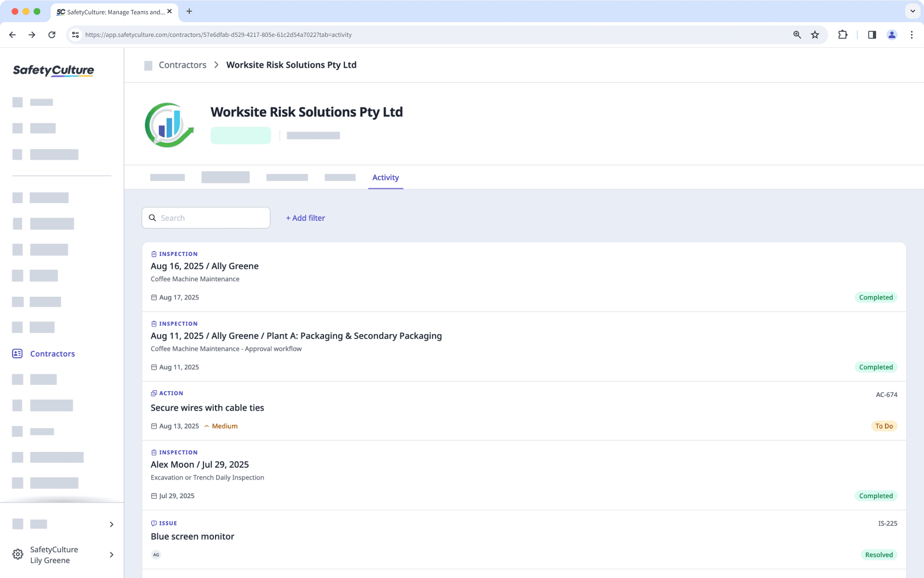Select Contractors in the left sidebar

[52, 353]
